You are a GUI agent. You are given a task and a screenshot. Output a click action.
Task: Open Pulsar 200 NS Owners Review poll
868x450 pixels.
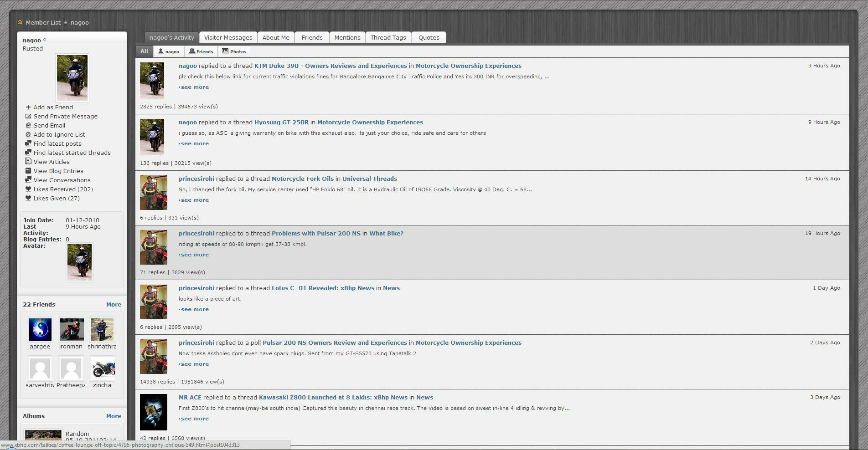click(x=335, y=343)
